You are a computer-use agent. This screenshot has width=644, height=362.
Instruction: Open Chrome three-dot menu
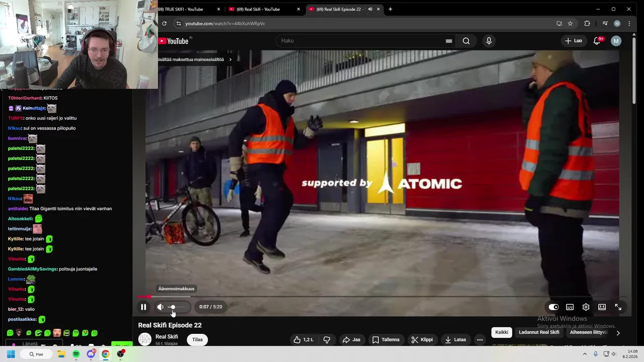click(x=629, y=23)
